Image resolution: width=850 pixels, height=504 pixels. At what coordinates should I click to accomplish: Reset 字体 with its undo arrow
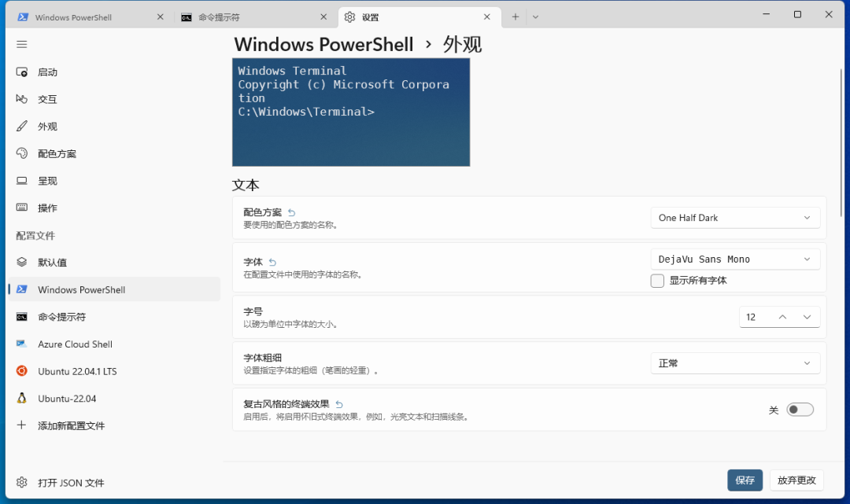272,262
